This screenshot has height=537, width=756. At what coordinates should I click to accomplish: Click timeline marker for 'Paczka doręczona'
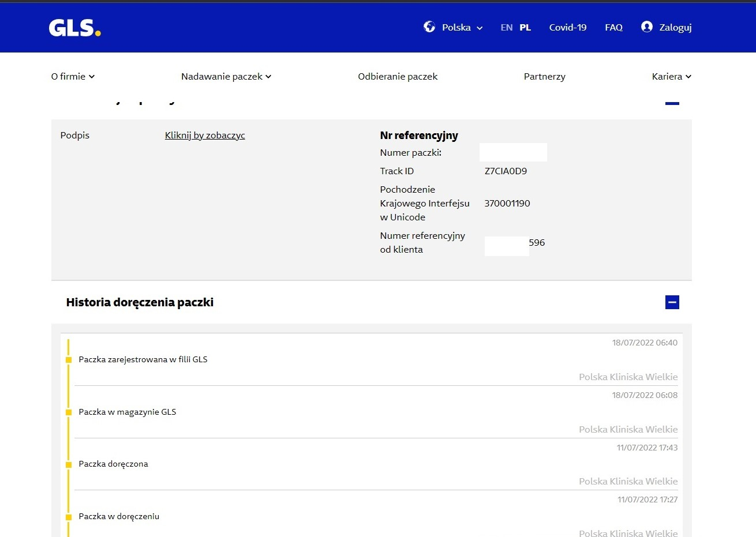[x=69, y=465]
